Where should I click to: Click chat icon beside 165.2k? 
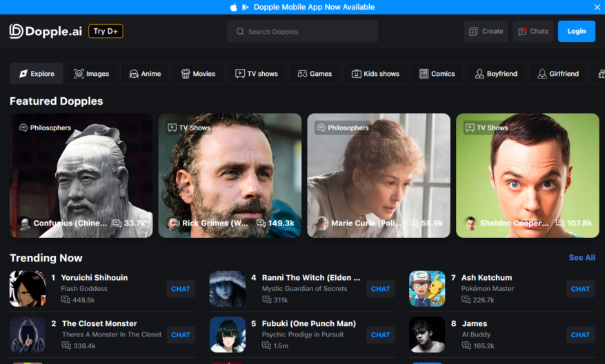click(466, 345)
